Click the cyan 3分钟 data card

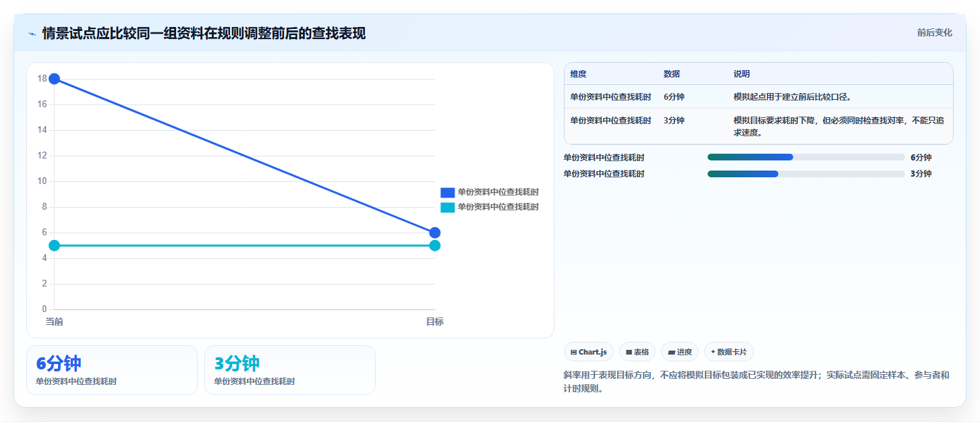[290, 370]
